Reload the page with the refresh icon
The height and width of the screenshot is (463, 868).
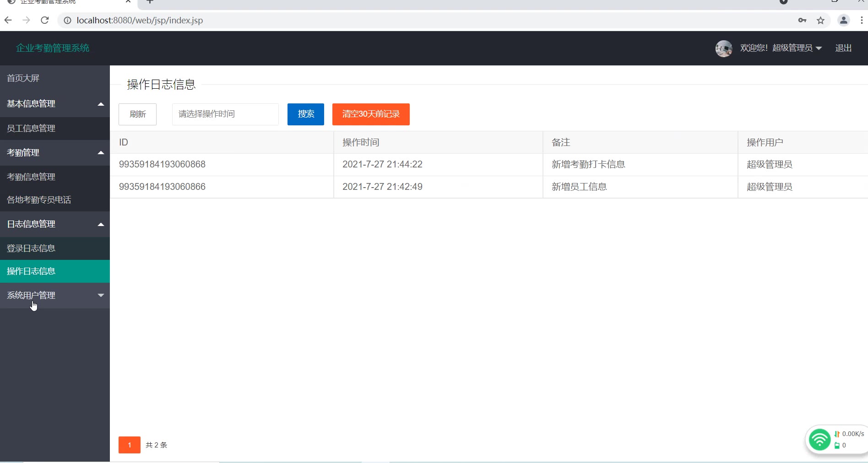point(45,20)
